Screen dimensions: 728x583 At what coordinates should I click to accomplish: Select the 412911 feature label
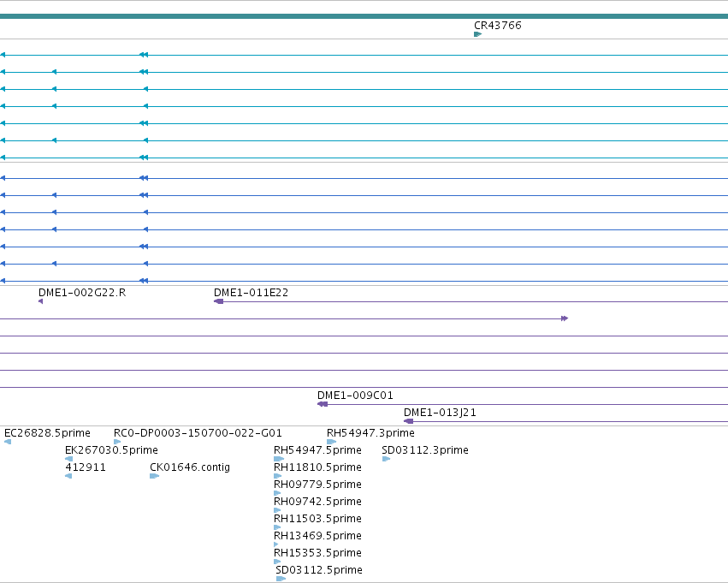tap(86, 467)
